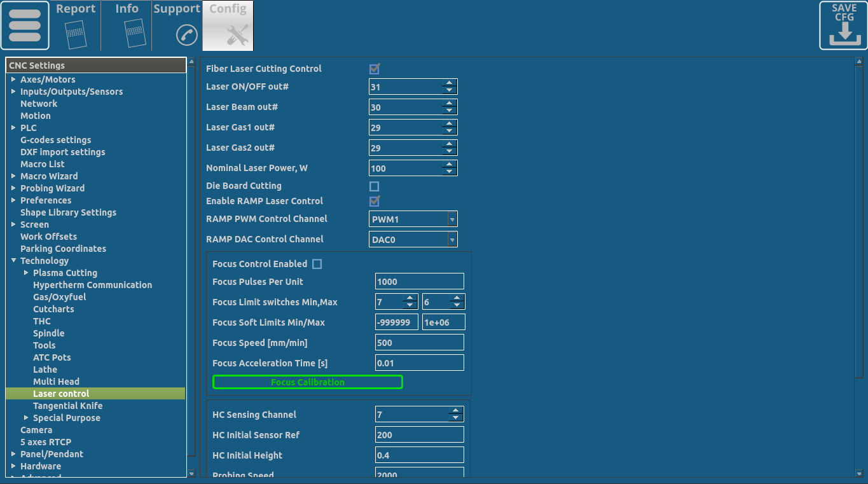Click the Save CFG download icon
This screenshot has height=484, width=868.
[843, 25]
